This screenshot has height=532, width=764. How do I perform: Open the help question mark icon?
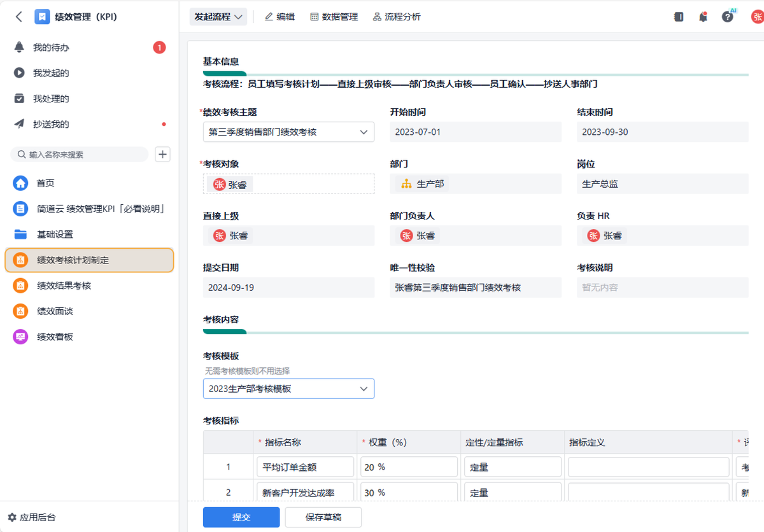(x=727, y=17)
